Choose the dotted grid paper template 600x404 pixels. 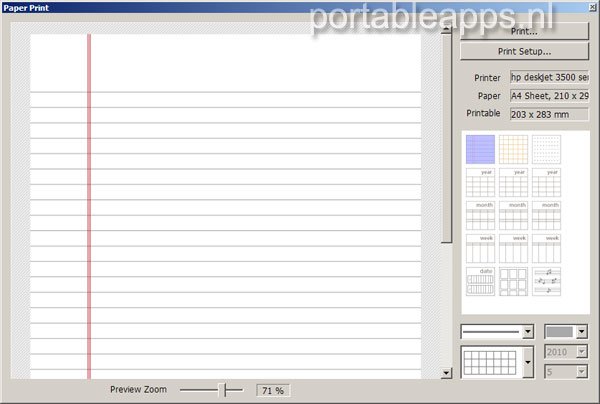click(x=546, y=149)
